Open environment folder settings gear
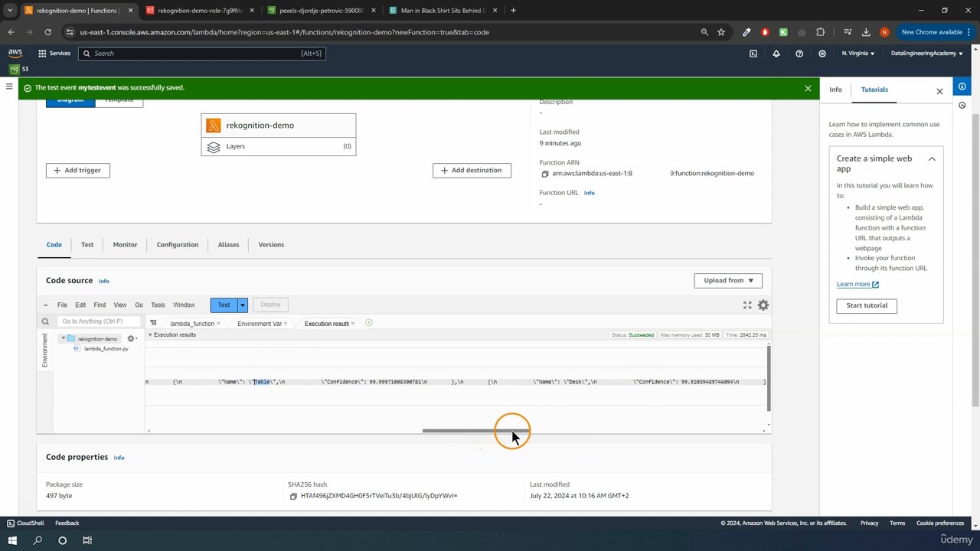 (132, 338)
